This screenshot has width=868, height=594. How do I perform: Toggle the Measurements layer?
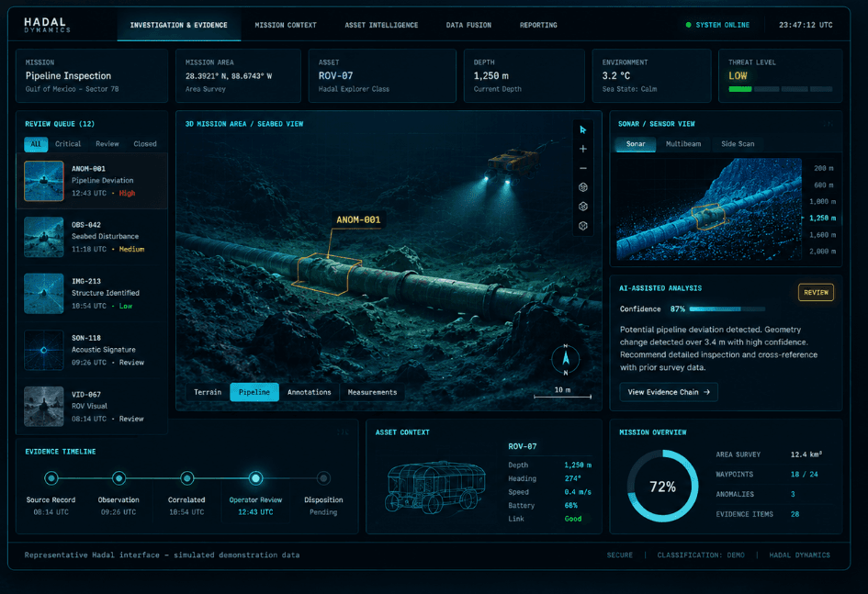click(x=372, y=392)
